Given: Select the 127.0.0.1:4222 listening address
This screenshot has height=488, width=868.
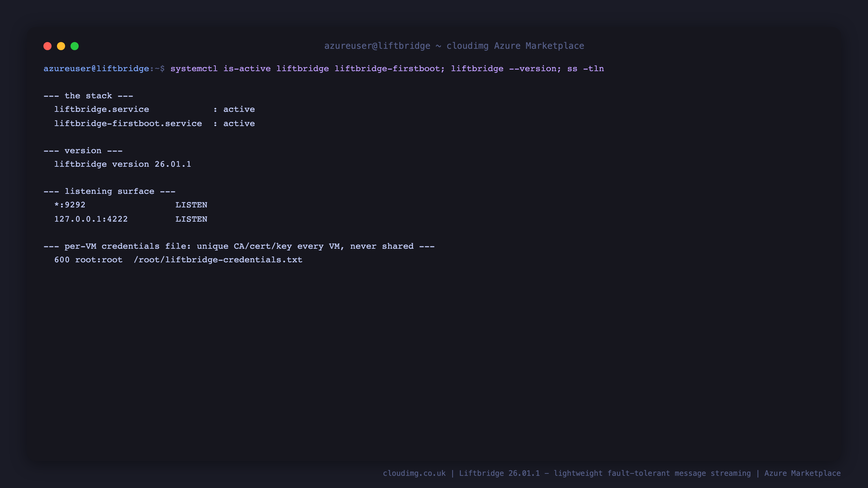Looking at the screenshot, I should pos(91,219).
